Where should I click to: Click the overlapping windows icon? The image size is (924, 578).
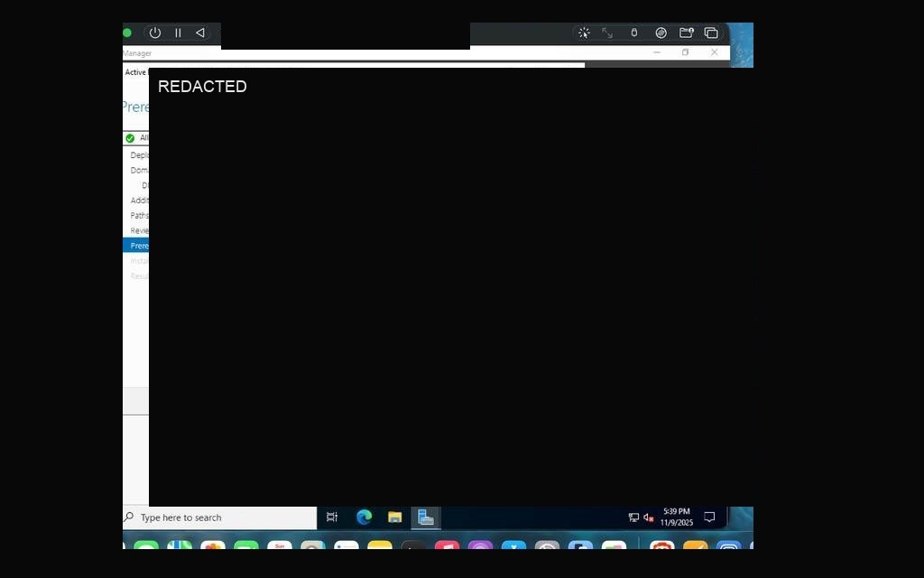pos(711,33)
